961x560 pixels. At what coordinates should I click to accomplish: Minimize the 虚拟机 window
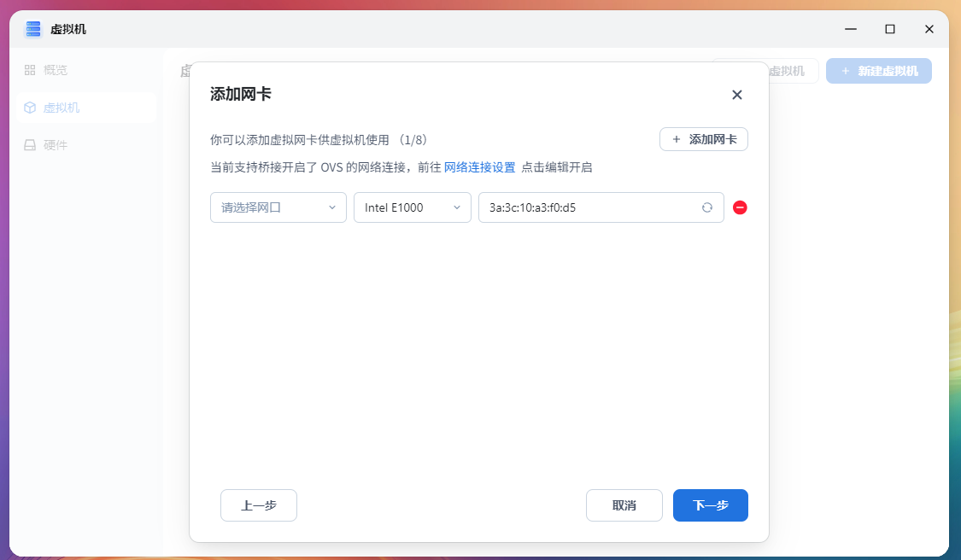(851, 29)
